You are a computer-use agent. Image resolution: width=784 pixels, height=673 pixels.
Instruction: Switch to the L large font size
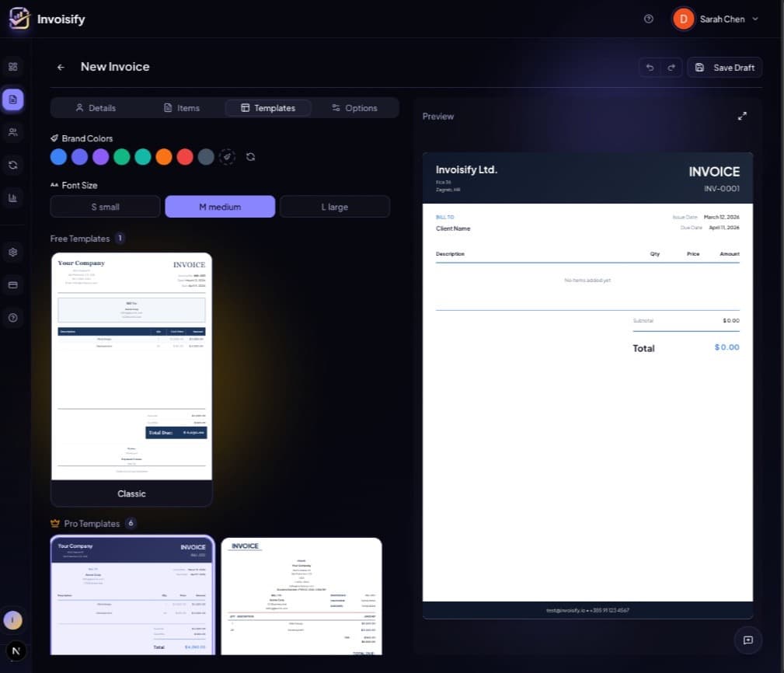(x=334, y=207)
